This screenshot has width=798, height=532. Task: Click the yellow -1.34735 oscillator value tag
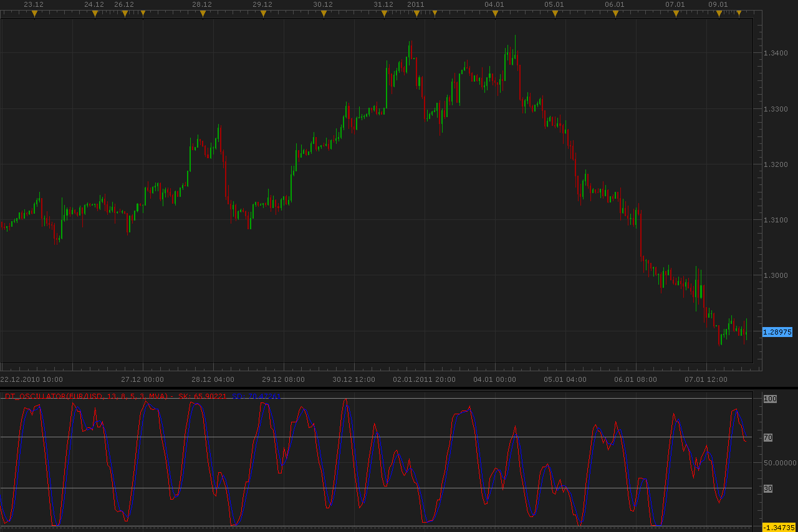[x=779, y=528]
